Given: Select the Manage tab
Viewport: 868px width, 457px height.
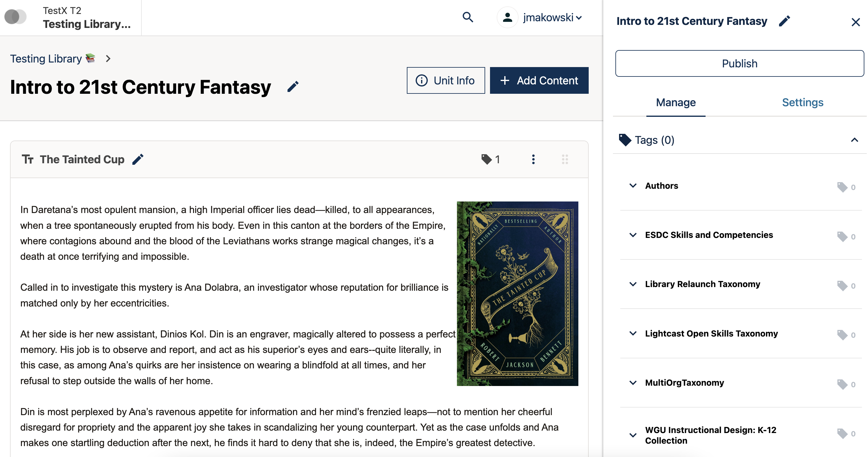Looking at the screenshot, I should click(676, 102).
